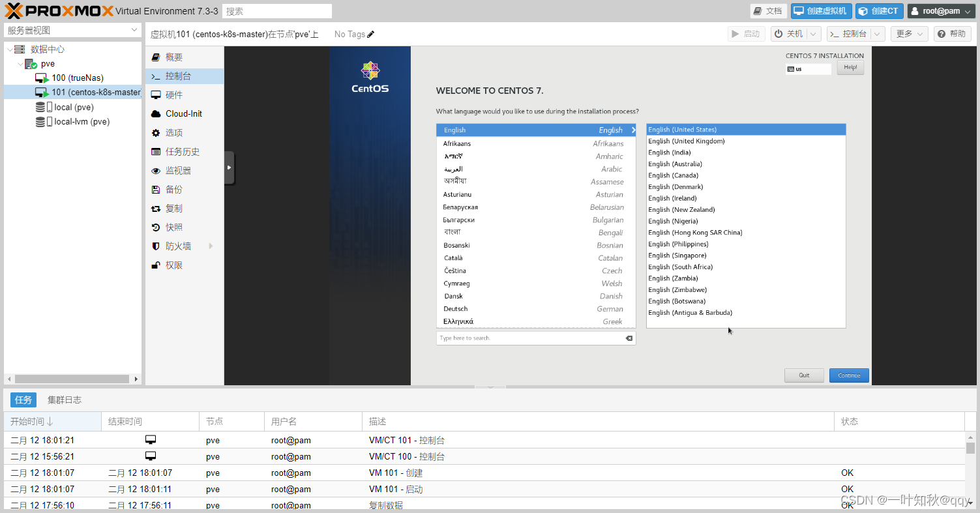
Task: Collapse the pve node expander
Action: 20,64
